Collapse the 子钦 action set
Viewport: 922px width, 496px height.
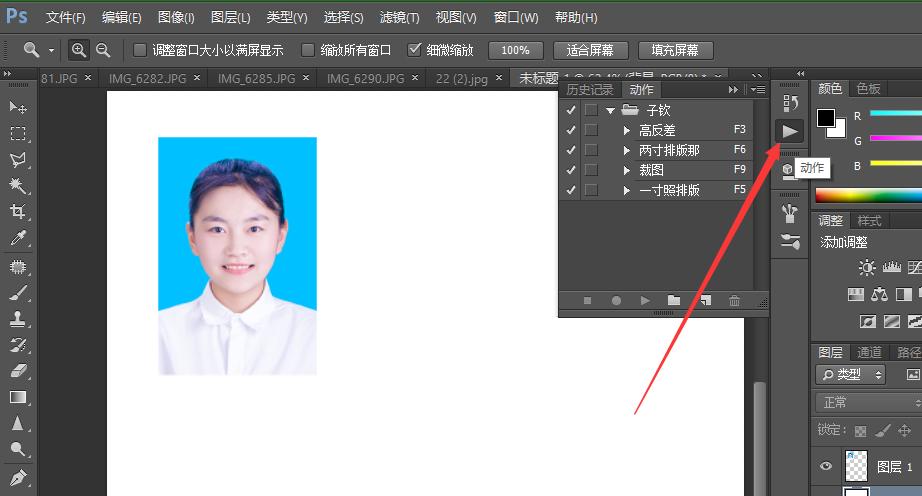tap(610, 110)
